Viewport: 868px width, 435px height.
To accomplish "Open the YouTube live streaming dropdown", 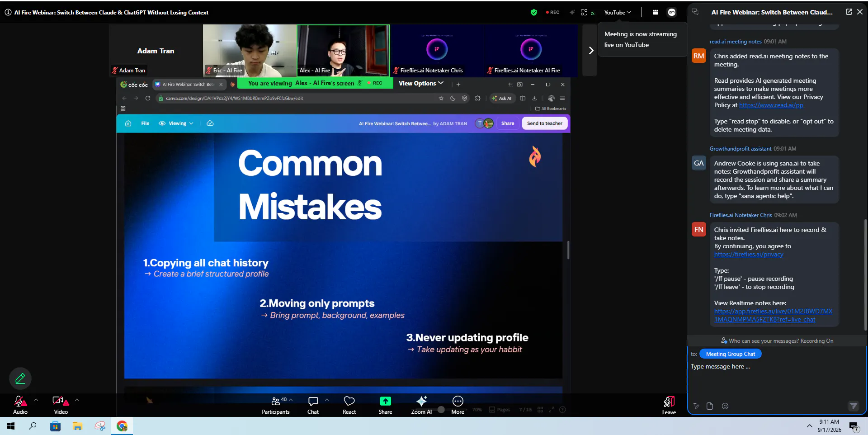I will tap(618, 13).
